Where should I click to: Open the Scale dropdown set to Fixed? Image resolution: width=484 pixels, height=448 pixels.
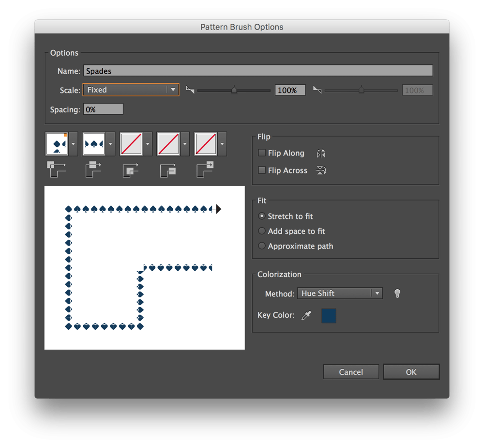pyautogui.click(x=131, y=90)
